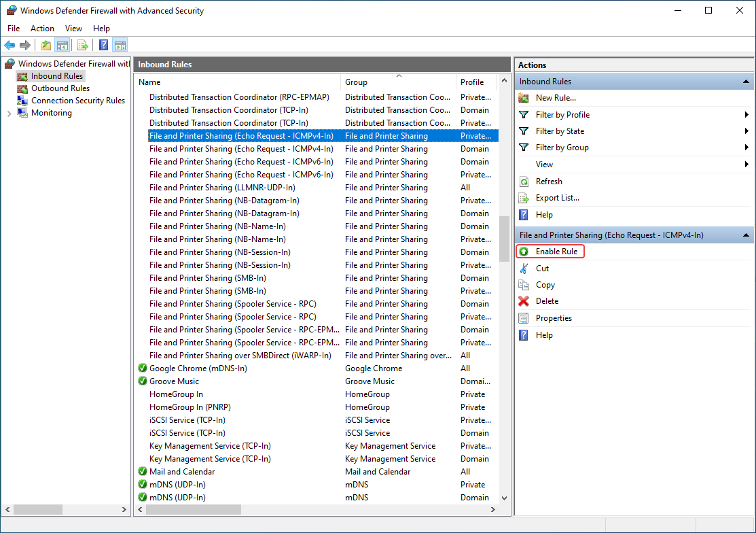The width and height of the screenshot is (756, 533).
Task: Open the Help menu in menu bar
Action: coord(101,29)
